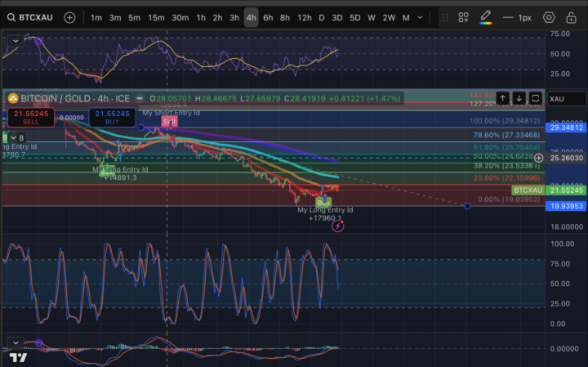
Task: Add alert at 25.26030 plus icon
Action: 539,158
